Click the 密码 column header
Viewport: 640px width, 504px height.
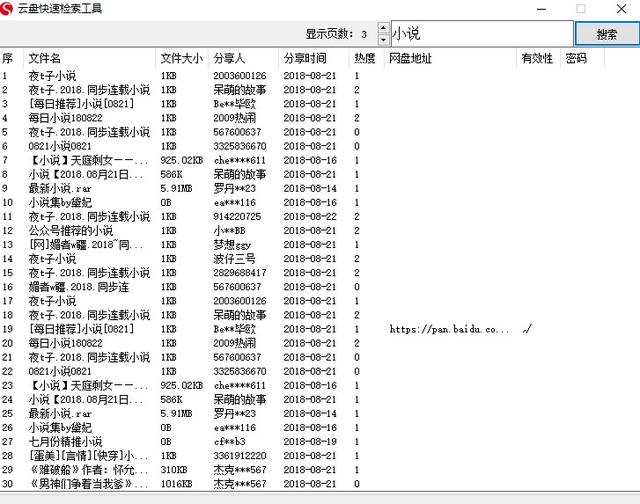pyautogui.click(x=582, y=58)
